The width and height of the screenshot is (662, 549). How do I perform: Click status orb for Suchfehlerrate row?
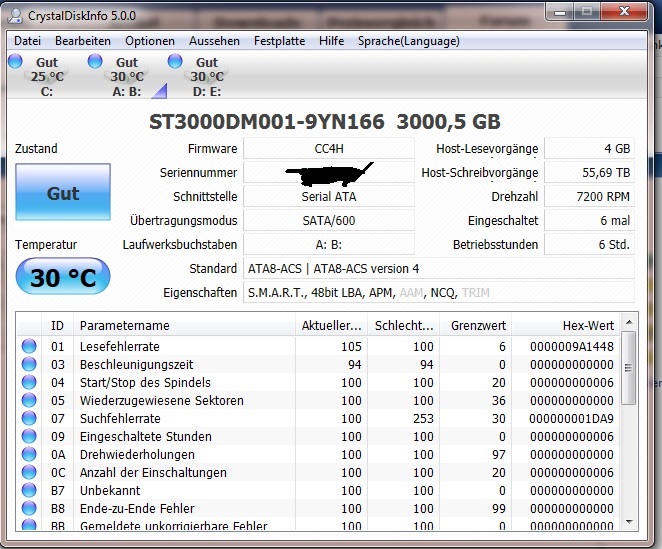pos(29,419)
